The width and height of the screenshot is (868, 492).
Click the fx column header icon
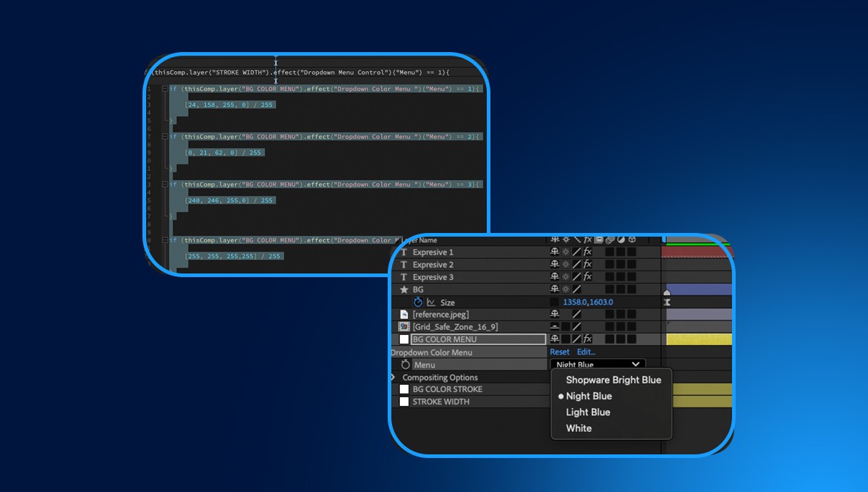[x=588, y=239]
